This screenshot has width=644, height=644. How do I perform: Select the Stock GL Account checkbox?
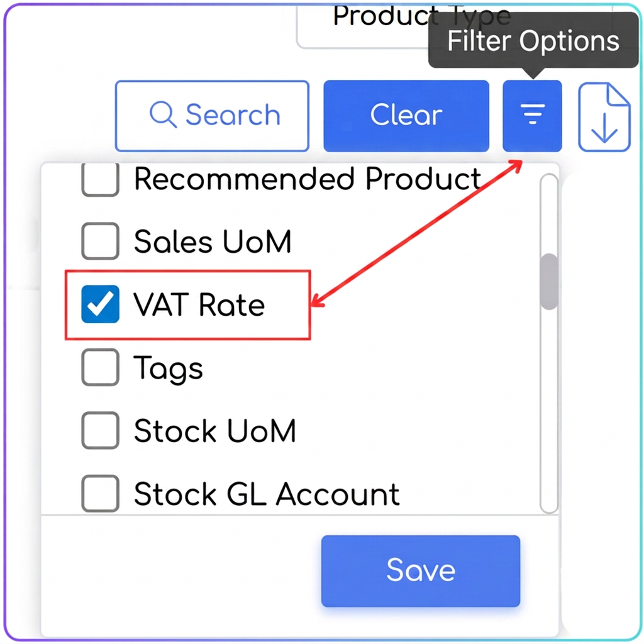100,494
